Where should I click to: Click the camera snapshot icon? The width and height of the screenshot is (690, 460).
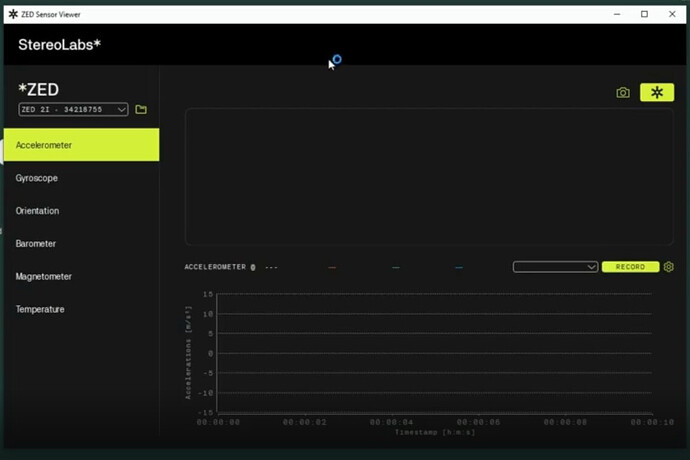[x=623, y=93]
